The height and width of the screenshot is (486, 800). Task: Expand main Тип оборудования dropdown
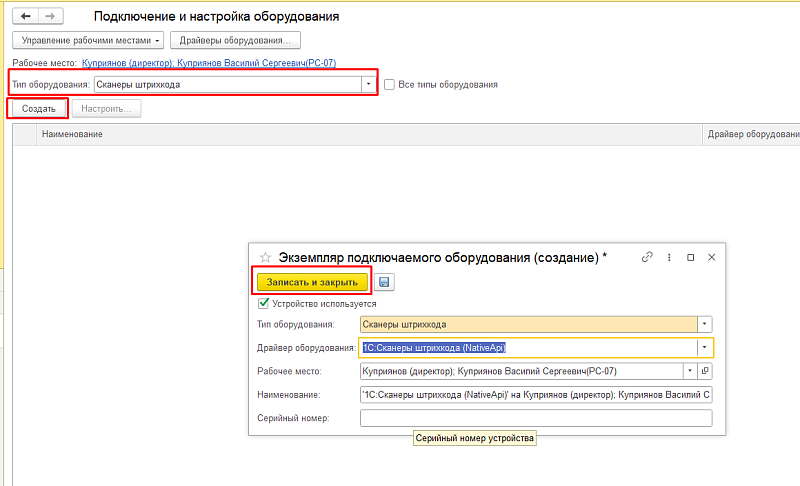pos(367,85)
